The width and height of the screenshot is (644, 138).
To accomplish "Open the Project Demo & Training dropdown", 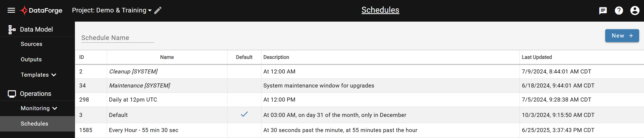I will point(112,10).
